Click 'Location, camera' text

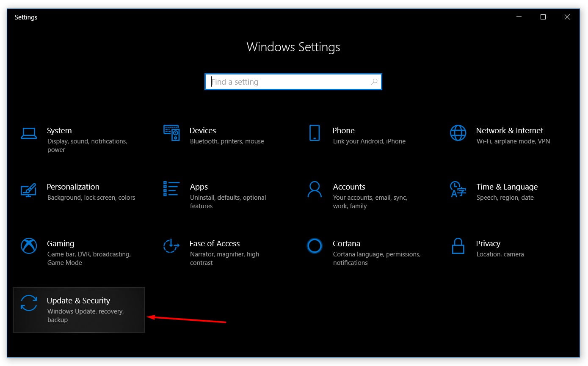click(x=500, y=254)
